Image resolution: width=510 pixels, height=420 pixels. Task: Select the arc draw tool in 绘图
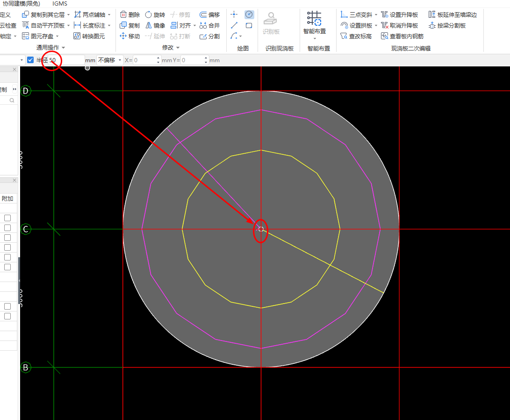click(x=234, y=36)
